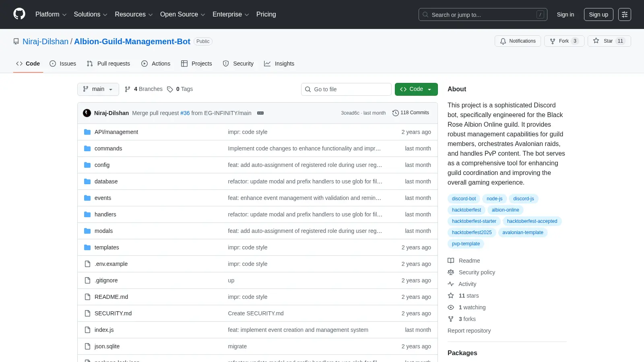The height and width of the screenshot is (362, 644).
Task: View the 118 Commits history
Action: point(411,113)
